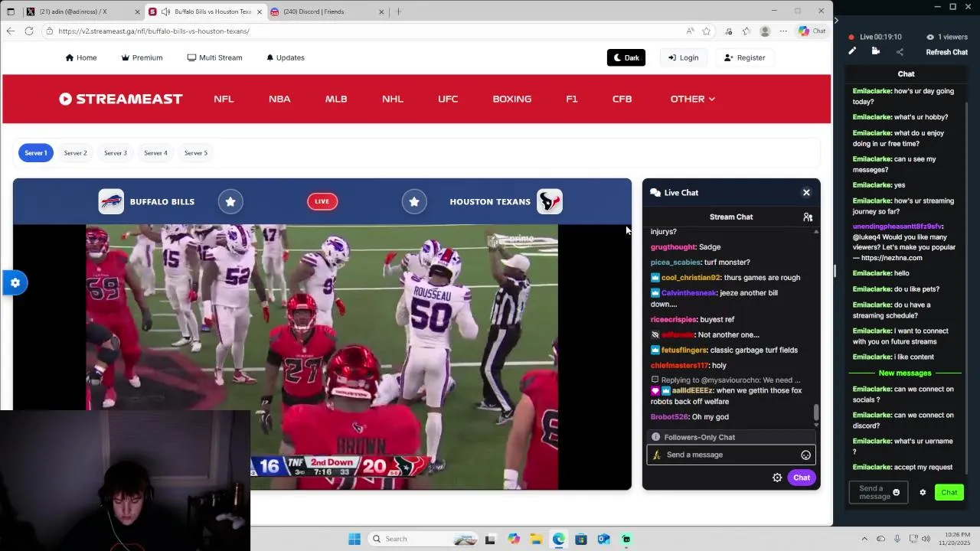Click the football video player
The width and height of the screenshot is (980, 551).
tap(322, 357)
